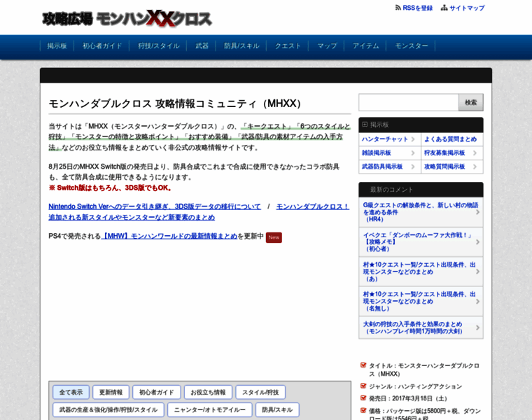This screenshot has width=532, height=420.
Task: Open 武器 navigation item
Action: click(202, 45)
